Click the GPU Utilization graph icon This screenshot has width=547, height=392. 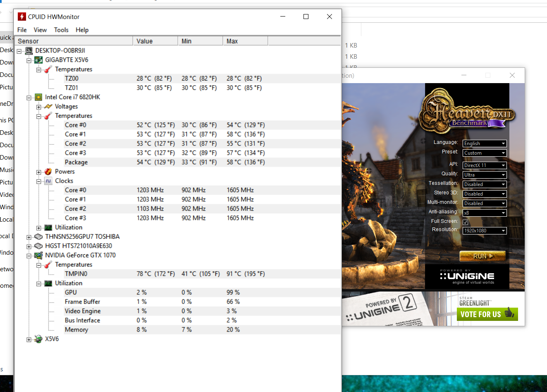pyautogui.click(x=48, y=283)
